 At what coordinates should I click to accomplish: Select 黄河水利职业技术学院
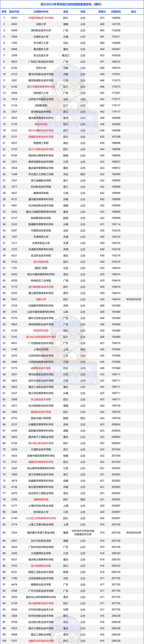pyautogui.click(x=41, y=74)
